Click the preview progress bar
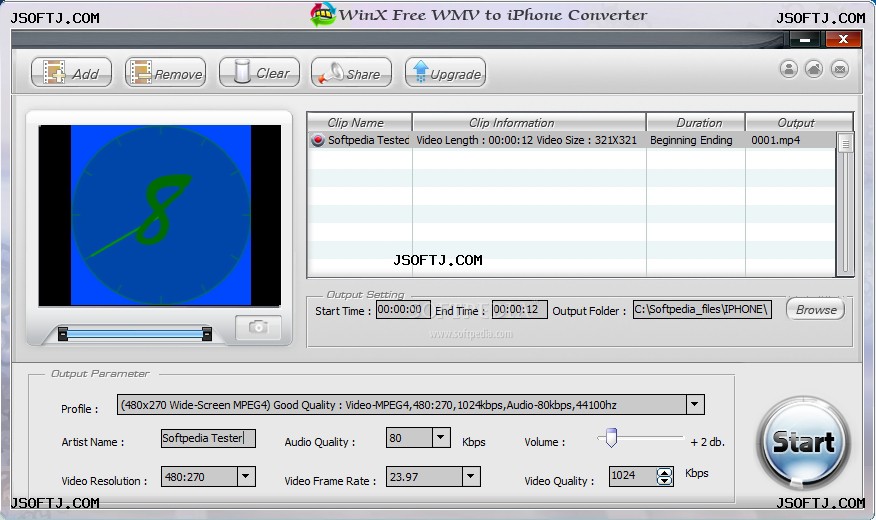This screenshot has height=520, width=876. coord(135,334)
